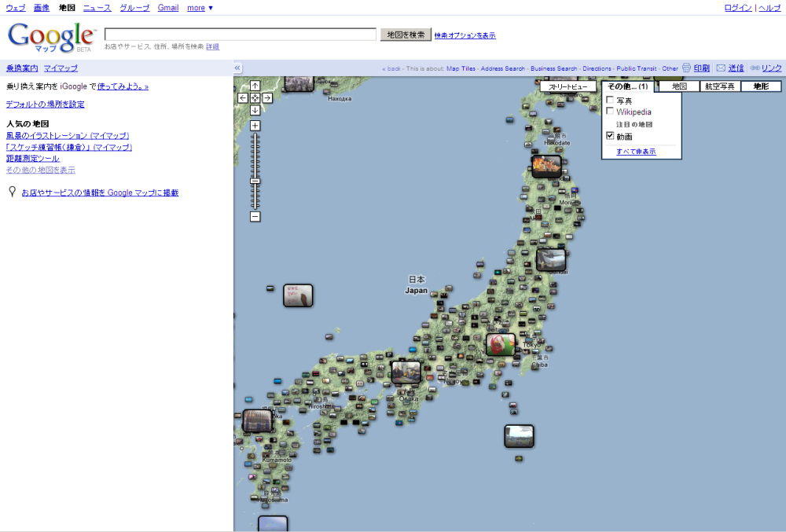Click the map search input field
Screen dimensions: 786x532
[x=240, y=34]
